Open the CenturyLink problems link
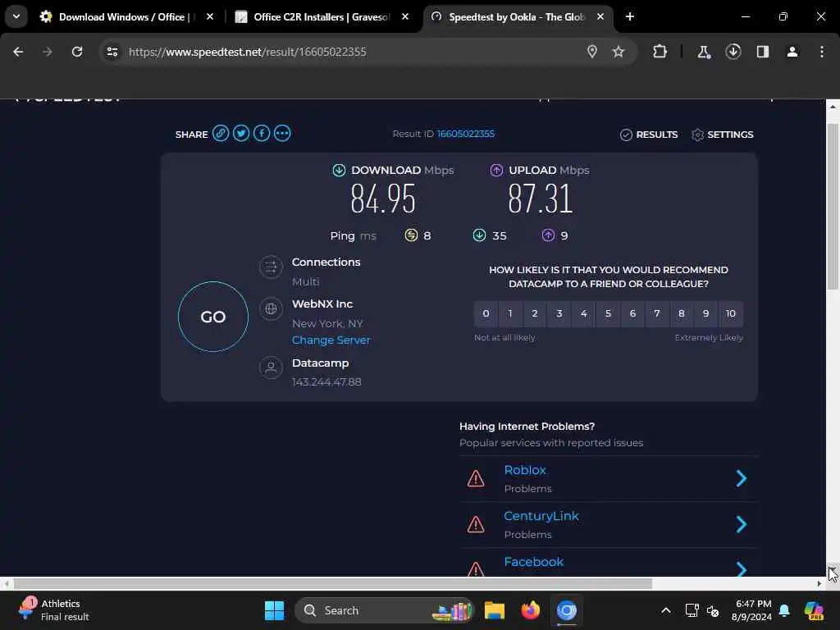 (541, 516)
